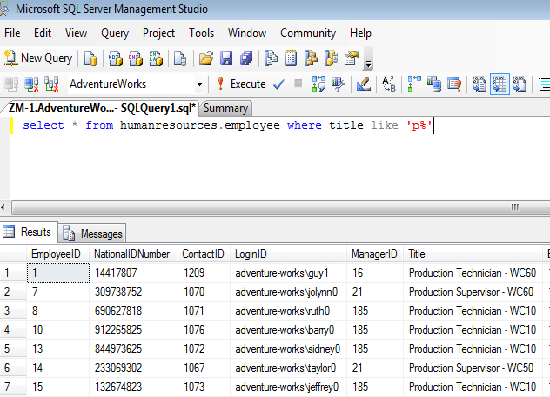Toggle Include Actual Execution Plan
This screenshot has height=397, width=550.
414,84
